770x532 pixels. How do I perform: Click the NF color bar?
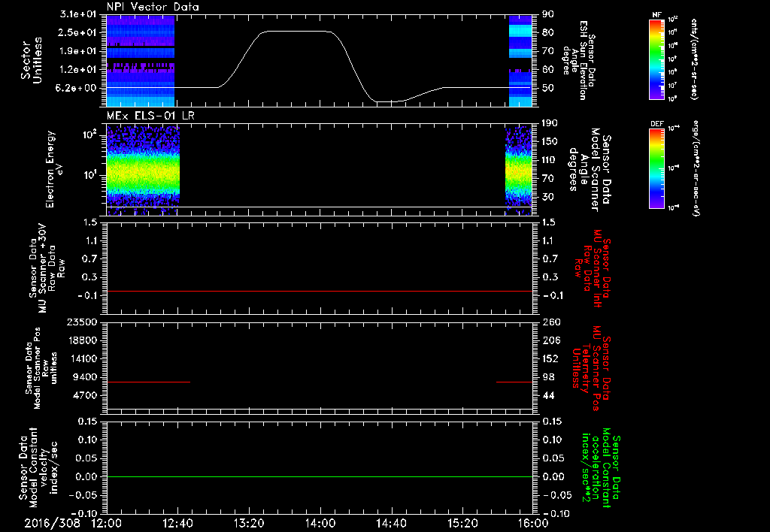(x=657, y=59)
